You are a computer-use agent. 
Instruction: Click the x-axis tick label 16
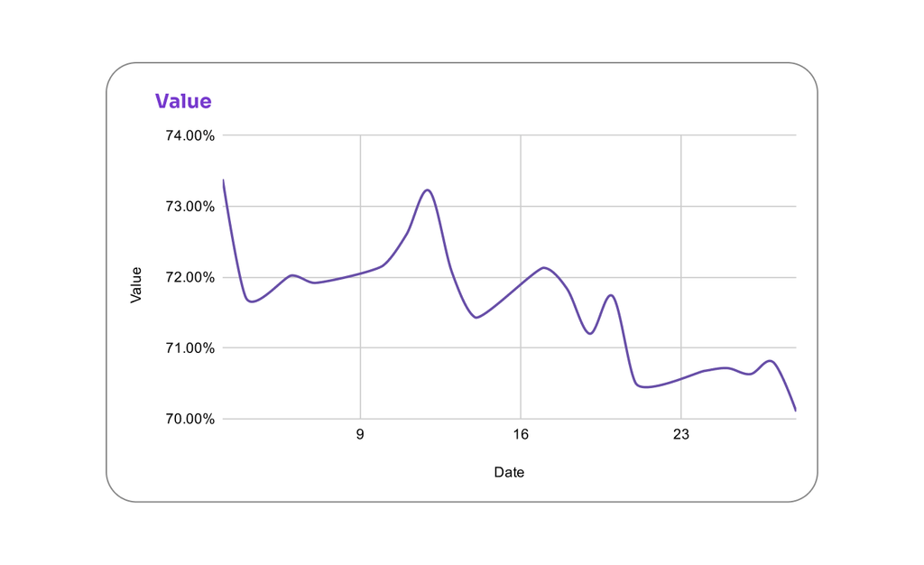tap(521, 435)
